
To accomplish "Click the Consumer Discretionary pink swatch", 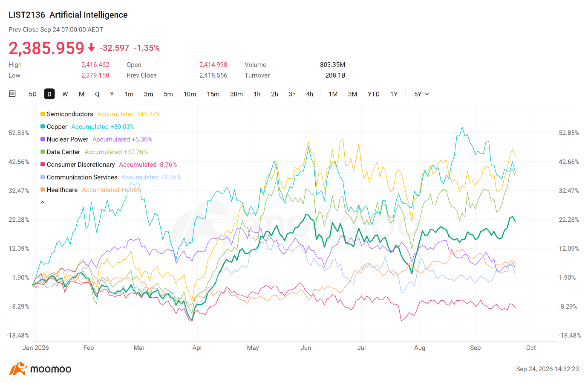I will coord(43,164).
